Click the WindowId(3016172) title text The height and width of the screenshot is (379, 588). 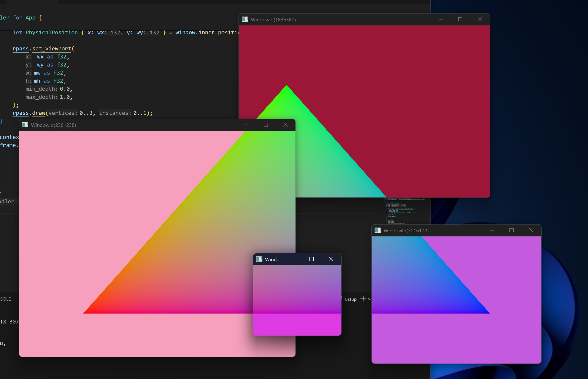[x=406, y=231]
